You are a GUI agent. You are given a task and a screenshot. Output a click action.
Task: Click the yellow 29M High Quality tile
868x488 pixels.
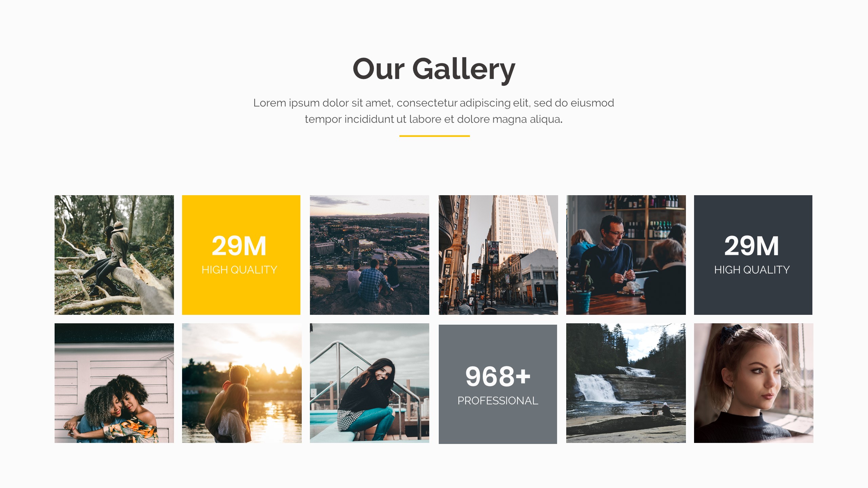pos(241,255)
